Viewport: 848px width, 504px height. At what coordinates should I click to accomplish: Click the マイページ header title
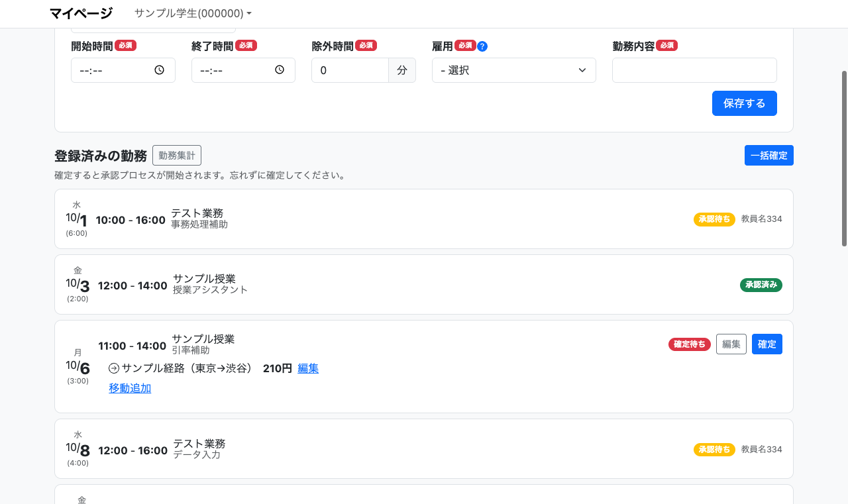[x=81, y=13]
